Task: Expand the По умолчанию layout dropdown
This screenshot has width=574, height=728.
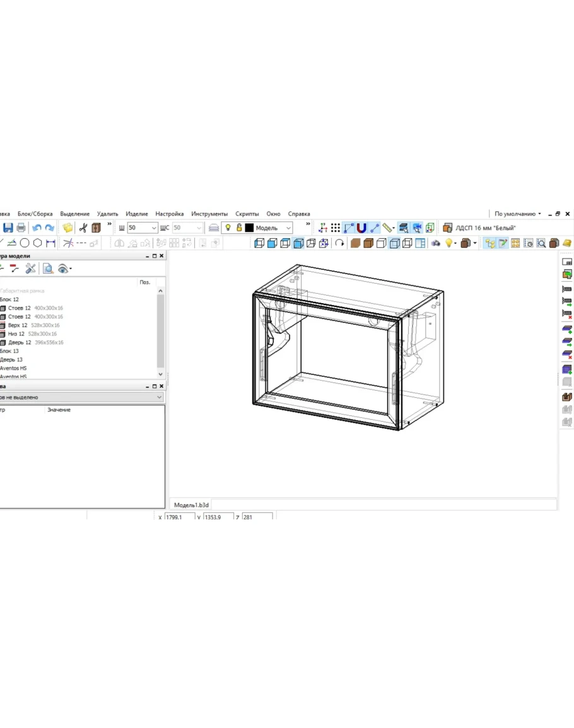Action: [x=517, y=214]
